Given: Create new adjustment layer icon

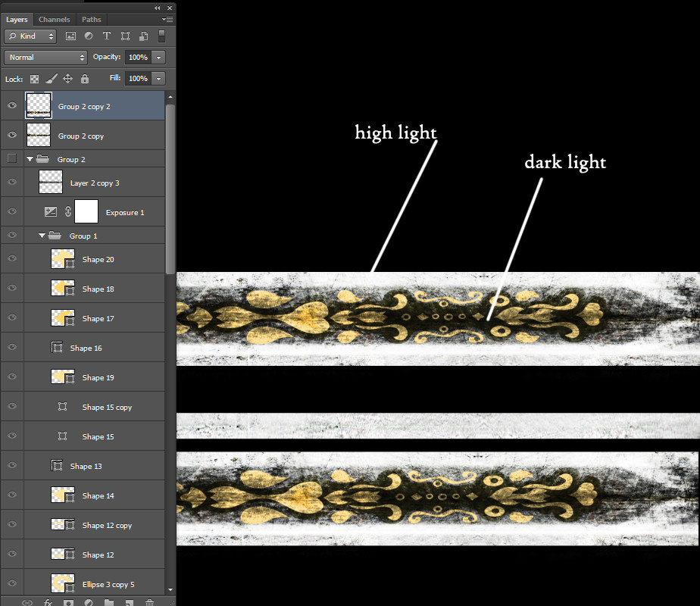Looking at the screenshot, I should [x=89, y=602].
